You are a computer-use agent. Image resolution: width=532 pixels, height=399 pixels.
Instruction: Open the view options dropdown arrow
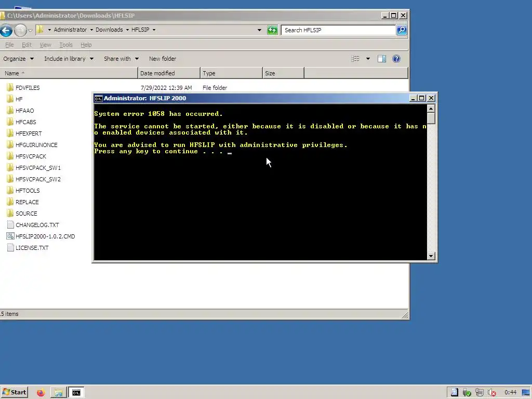[x=368, y=59]
